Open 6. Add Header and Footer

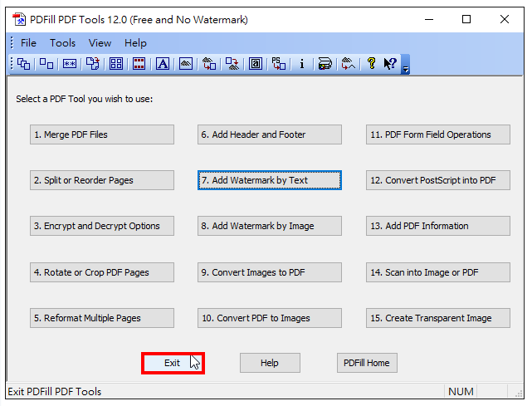click(270, 135)
